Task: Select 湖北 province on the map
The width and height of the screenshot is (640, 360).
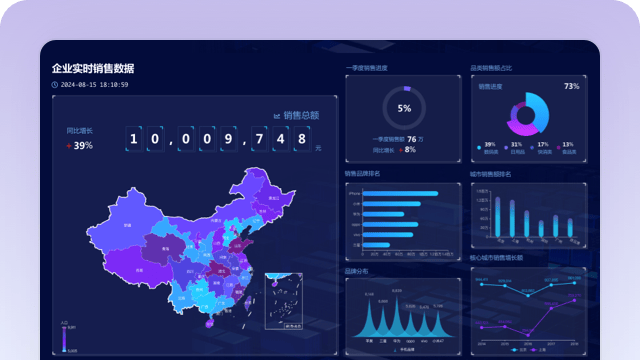Action: click(x=221, y=271)
